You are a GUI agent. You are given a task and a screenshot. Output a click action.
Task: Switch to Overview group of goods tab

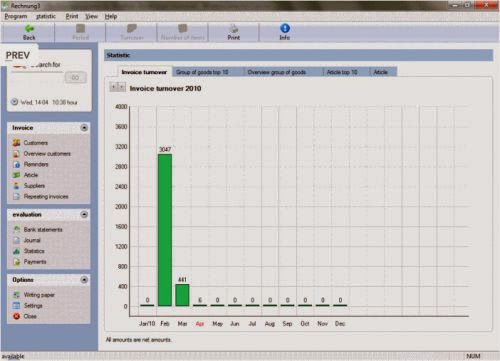tap(283, 72)
